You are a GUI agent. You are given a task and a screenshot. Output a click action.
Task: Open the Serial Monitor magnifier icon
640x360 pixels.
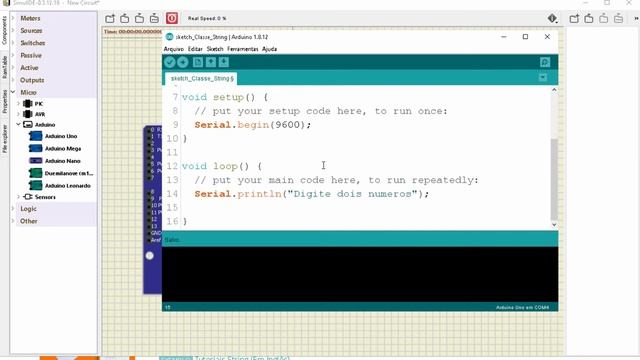tap(545, 62)
